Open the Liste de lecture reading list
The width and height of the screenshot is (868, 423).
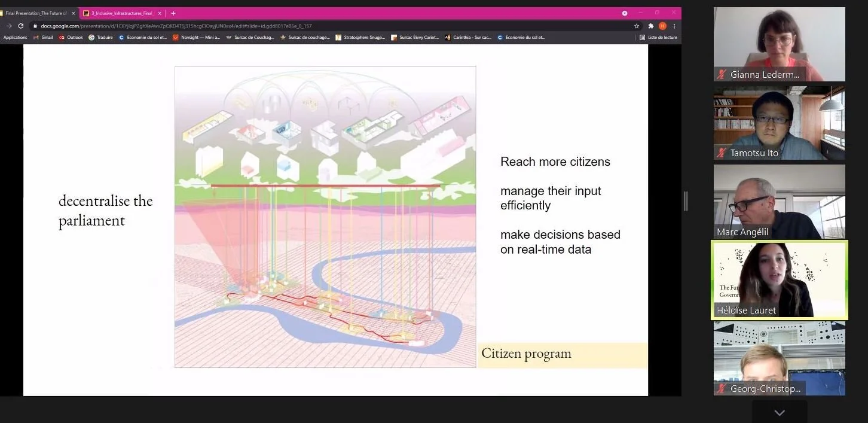point(658,37)
